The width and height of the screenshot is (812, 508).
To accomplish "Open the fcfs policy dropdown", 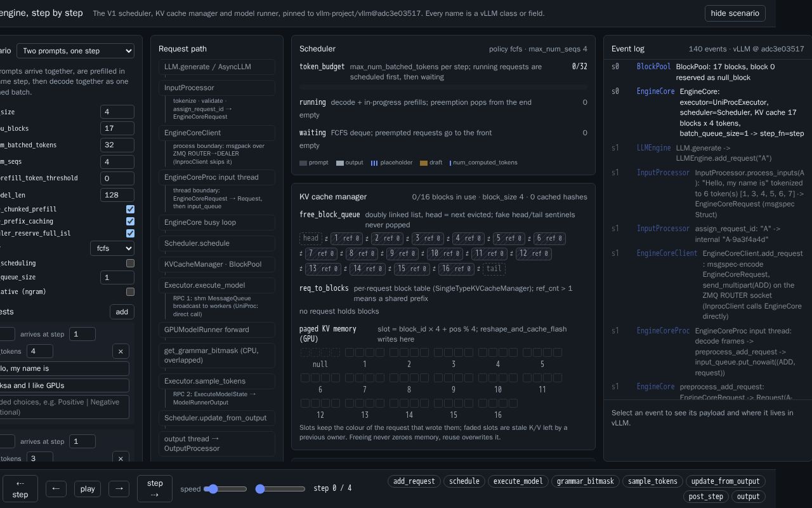I will point(112,248).
